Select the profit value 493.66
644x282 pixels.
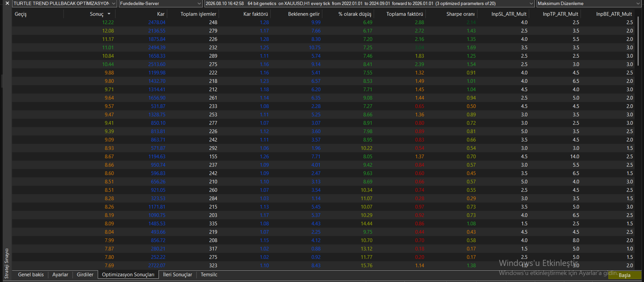pos(158,232)
